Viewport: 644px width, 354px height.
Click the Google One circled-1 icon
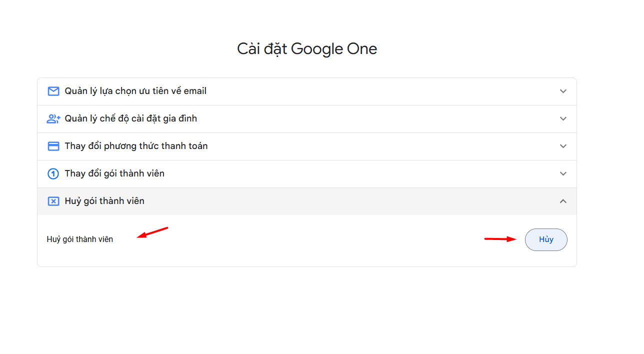[53, 173]
